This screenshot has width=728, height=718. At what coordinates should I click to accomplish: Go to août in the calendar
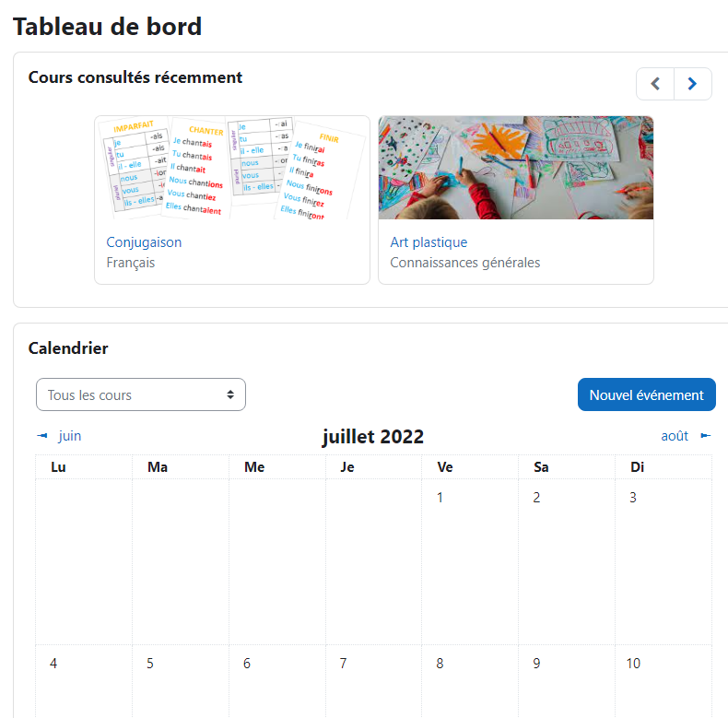pos(675,436)
